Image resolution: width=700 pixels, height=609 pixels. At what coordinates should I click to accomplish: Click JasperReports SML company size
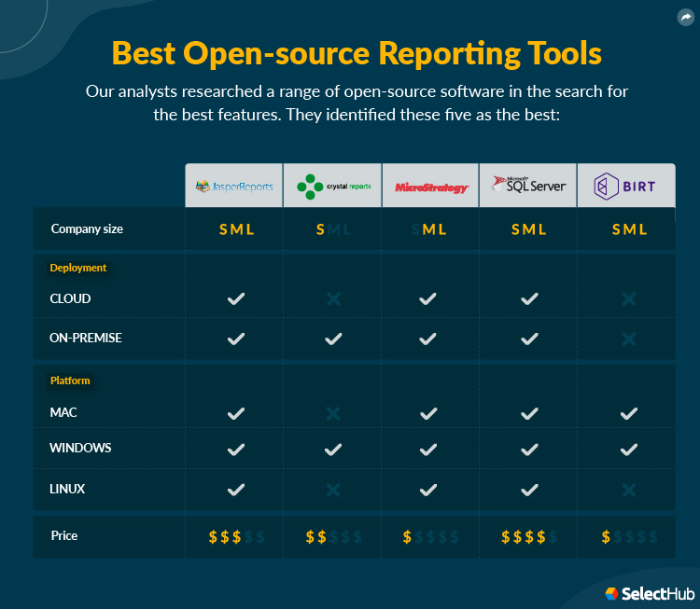pyautogui.click(x=237, y=229)
